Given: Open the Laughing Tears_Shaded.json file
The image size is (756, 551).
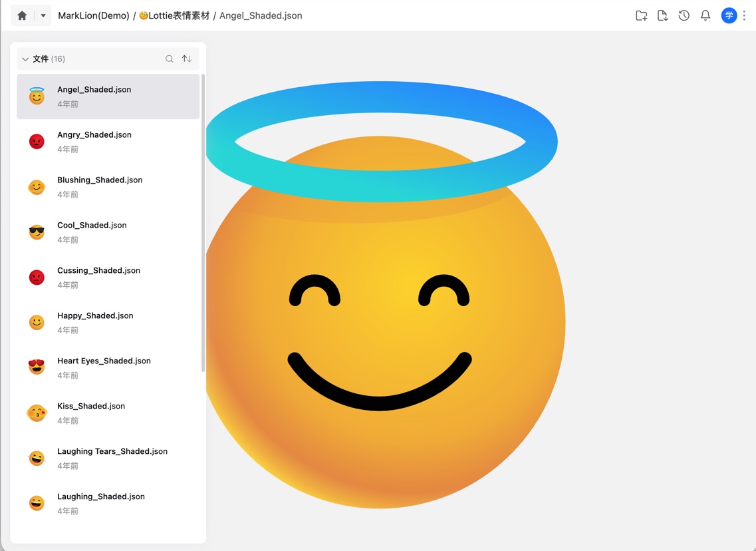Looking at the screenshot, I should [108, 459].
